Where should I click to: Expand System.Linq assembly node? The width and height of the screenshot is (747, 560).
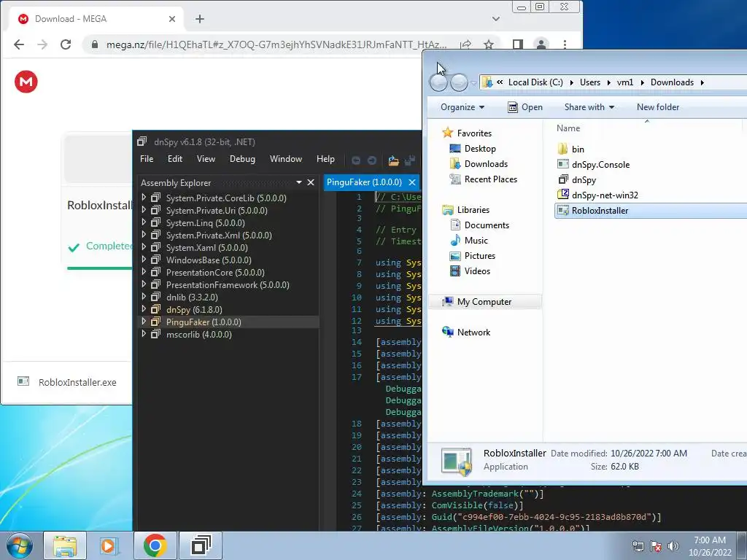(x=144, y=222)
